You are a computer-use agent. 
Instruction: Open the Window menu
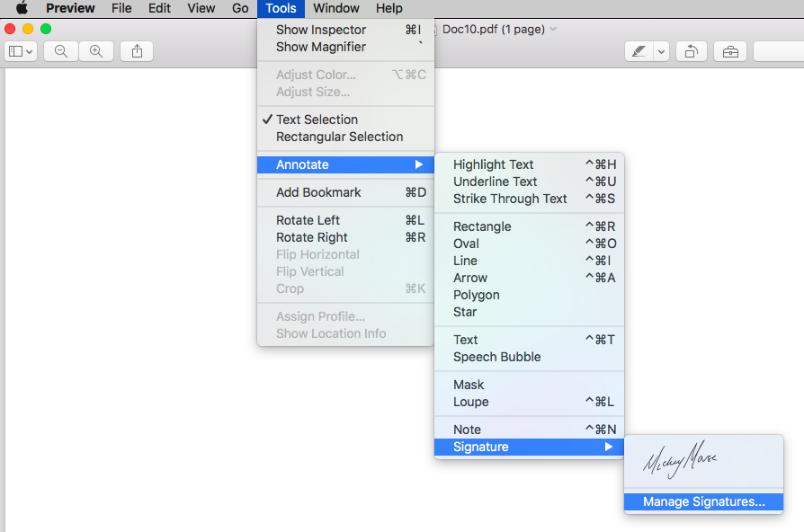click(335, 8)
